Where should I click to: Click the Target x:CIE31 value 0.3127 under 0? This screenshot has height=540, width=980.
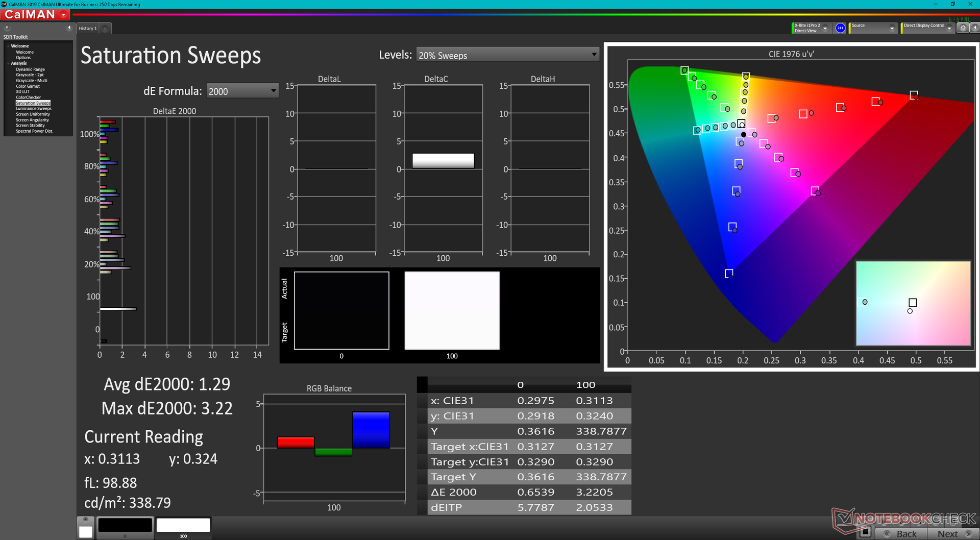pos(536,447)
